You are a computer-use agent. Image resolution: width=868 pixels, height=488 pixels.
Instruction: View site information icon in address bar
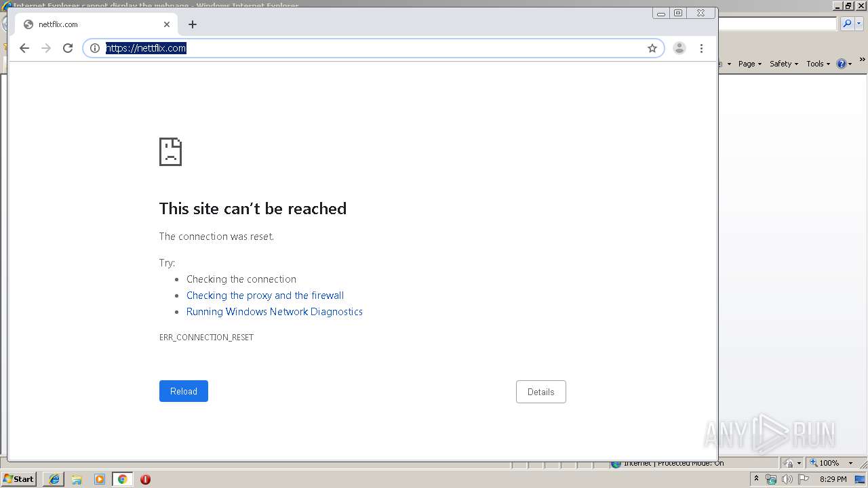click(95, 48)
